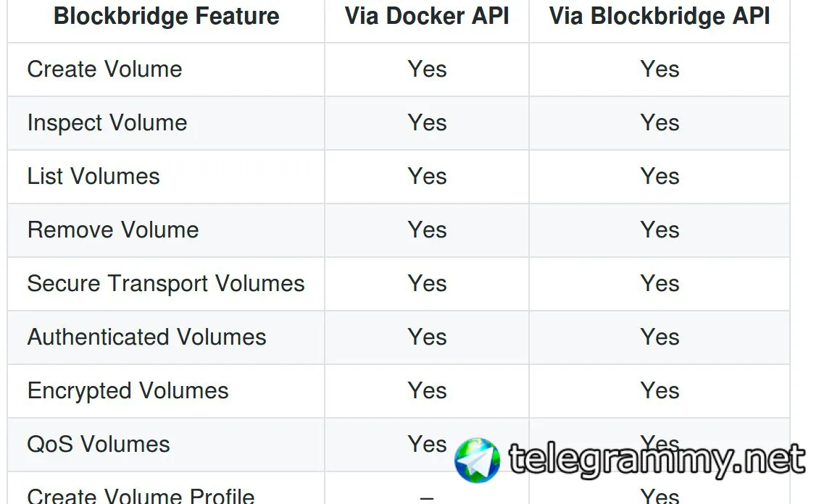819x504 pixels.
Task: Select the Via Blockbridge API header
Action: [x=660, y=17]
